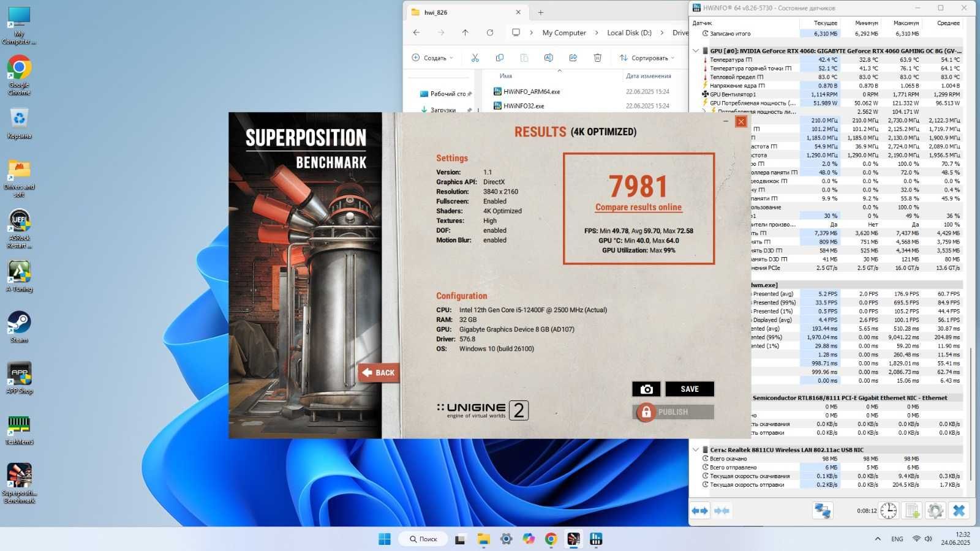Image resolution: width=980 pixels, height=551 pixels.
Task: Sort files by Дата изменения column header
Action: [648, 76]
